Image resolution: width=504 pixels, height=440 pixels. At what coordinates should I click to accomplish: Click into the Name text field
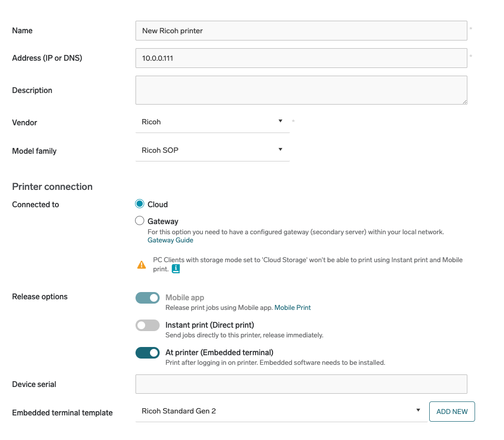pos(301,31)
